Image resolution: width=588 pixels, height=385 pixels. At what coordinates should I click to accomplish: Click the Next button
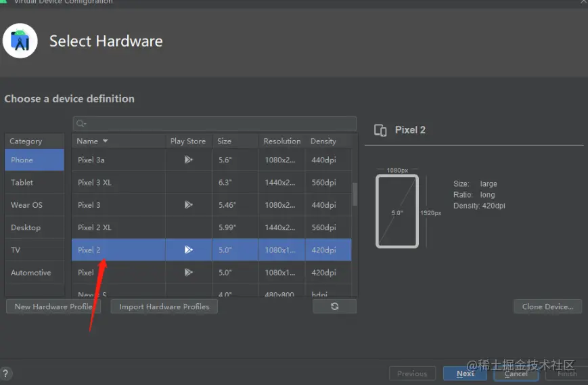tap(465, 373)
